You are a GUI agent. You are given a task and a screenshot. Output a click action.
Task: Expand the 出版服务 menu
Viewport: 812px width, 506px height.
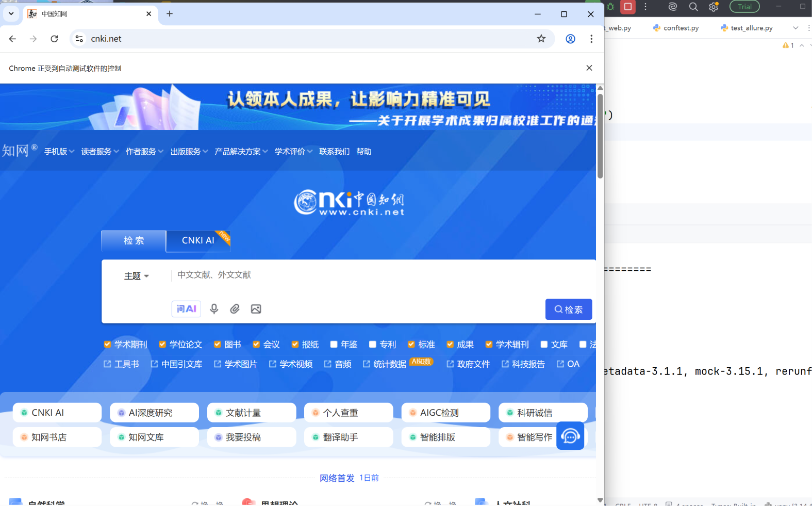[x=190, y=152]
